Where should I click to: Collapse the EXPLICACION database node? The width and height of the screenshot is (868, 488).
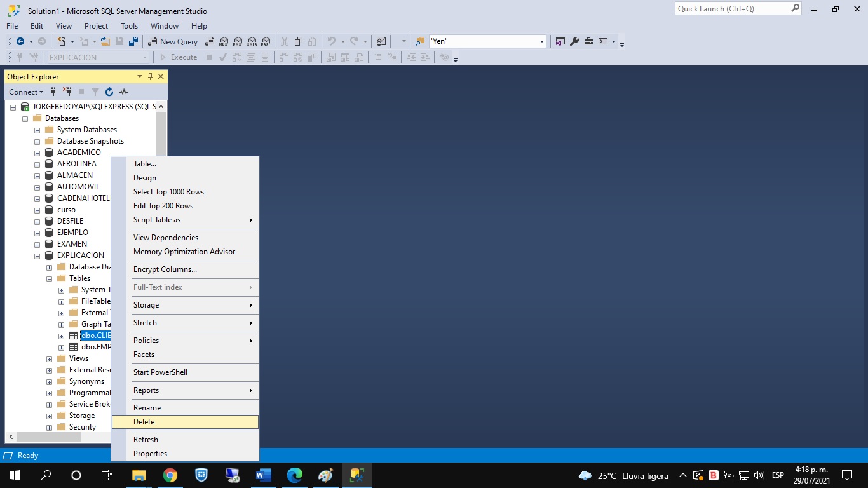point(37,255)
